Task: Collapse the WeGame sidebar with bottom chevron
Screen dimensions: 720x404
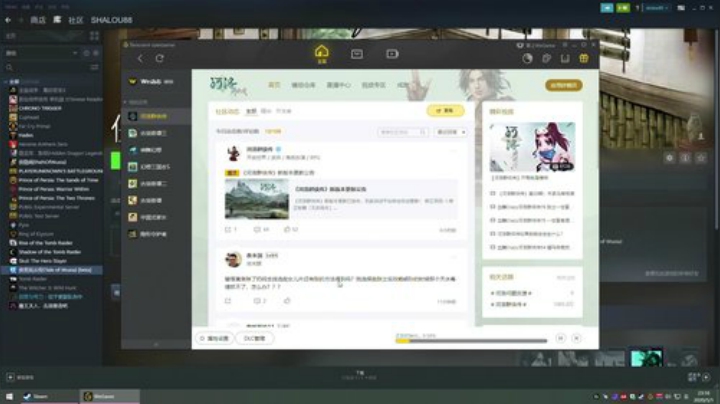Action: coord(156,344)
